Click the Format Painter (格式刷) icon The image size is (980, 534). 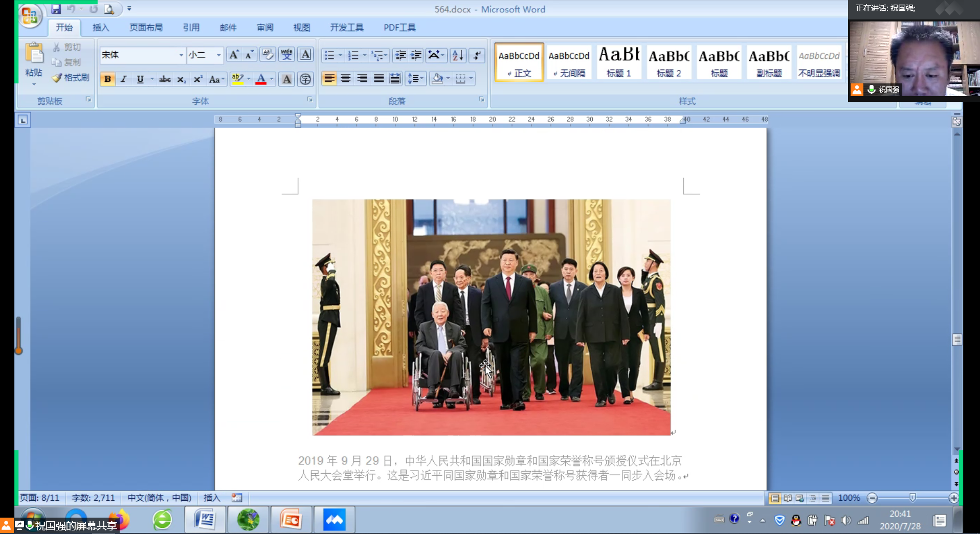tap(57, 78)
